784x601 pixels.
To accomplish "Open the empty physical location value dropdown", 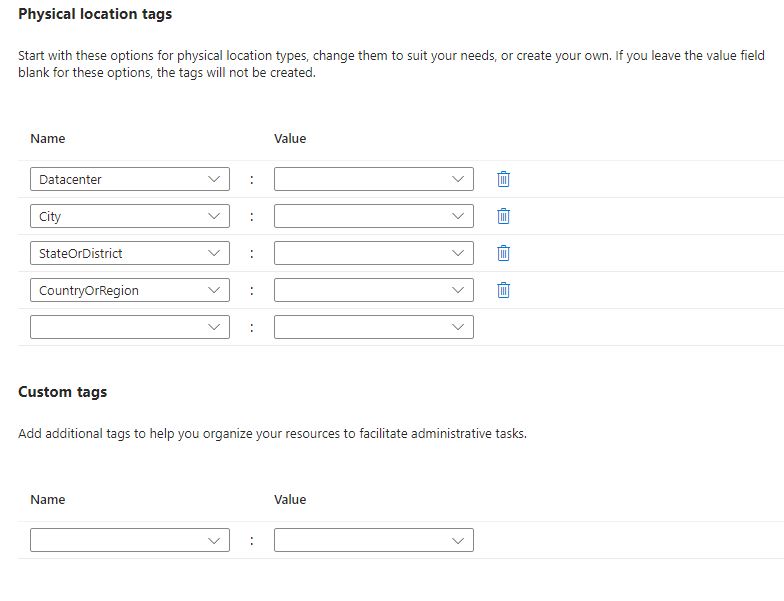I will [373, 327].
